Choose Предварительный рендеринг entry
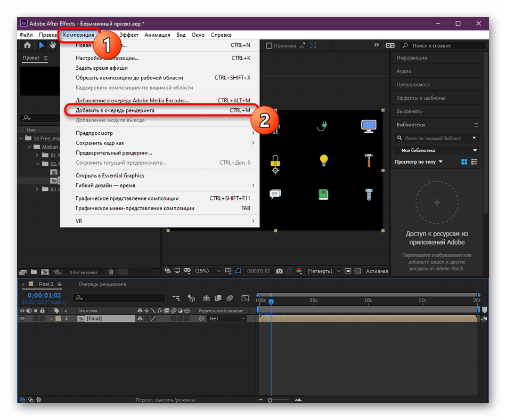Viewport: 506px width, 420px height. 160,152
